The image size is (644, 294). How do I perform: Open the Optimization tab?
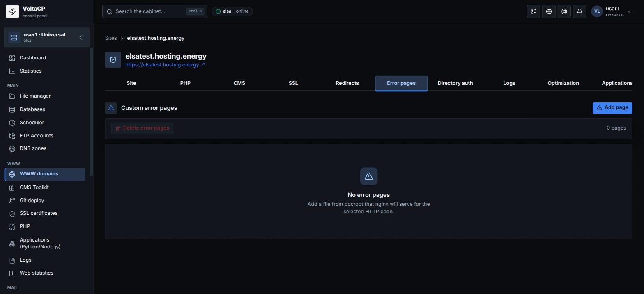pyautogui.click(x=563, y=83)
